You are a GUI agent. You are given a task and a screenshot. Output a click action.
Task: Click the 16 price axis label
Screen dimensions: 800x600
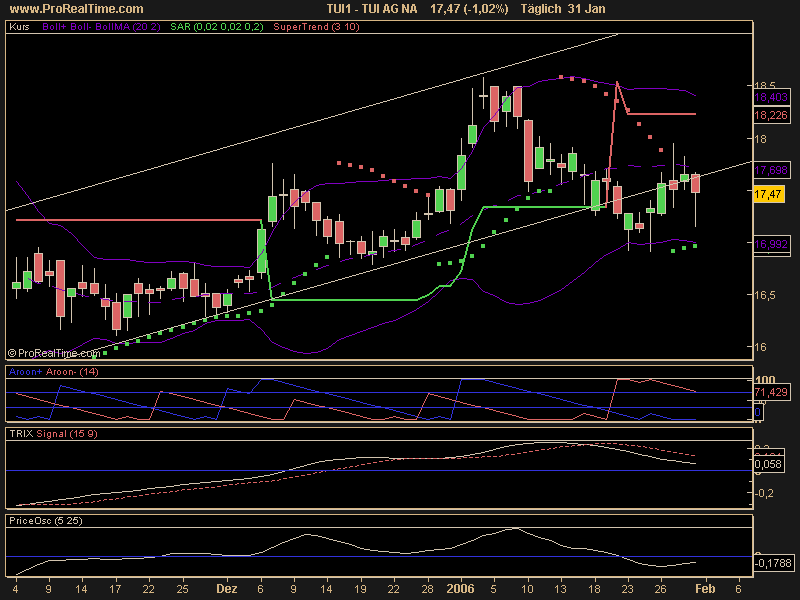click(x=760, y=347)
